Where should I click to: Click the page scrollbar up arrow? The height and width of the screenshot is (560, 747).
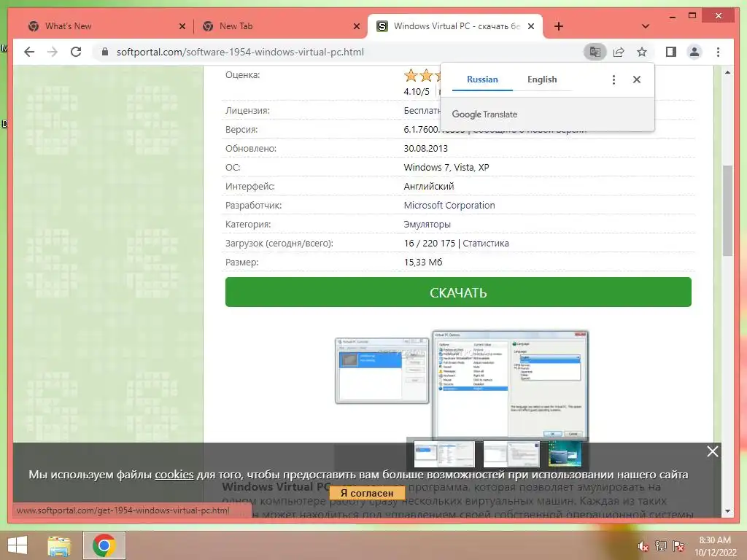[x=727, y=72]
